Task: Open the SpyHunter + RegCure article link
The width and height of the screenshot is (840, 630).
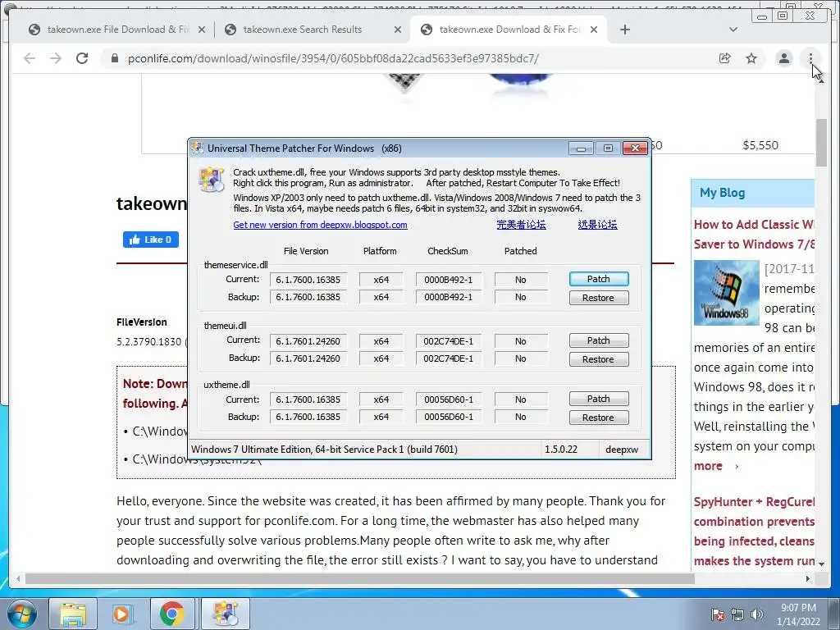Action: click(755, 532)
